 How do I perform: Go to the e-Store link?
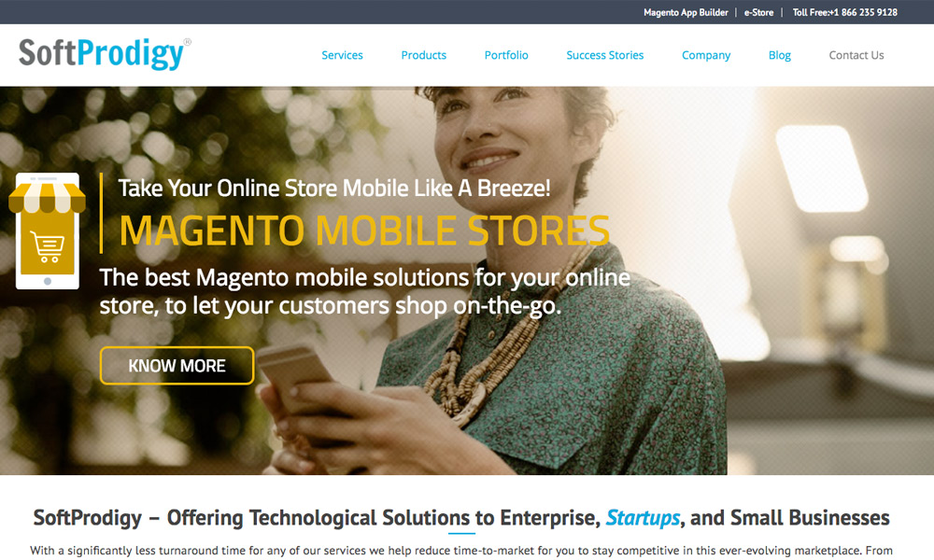click(x=758, y=12)
